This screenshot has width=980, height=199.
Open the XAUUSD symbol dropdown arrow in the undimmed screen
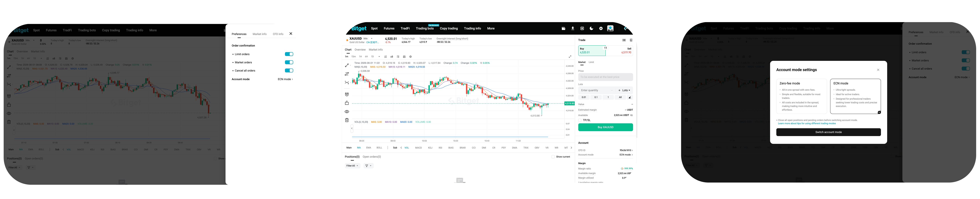click(x=372, y=39)
